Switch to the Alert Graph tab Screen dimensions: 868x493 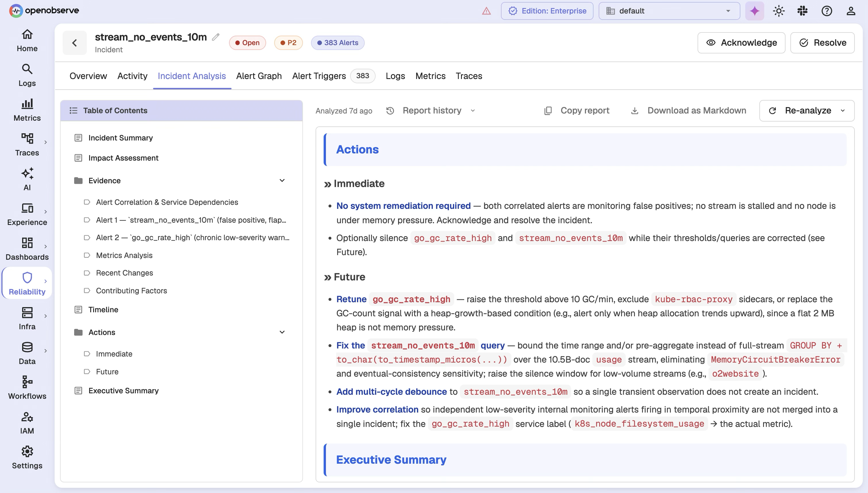point(259,76)
